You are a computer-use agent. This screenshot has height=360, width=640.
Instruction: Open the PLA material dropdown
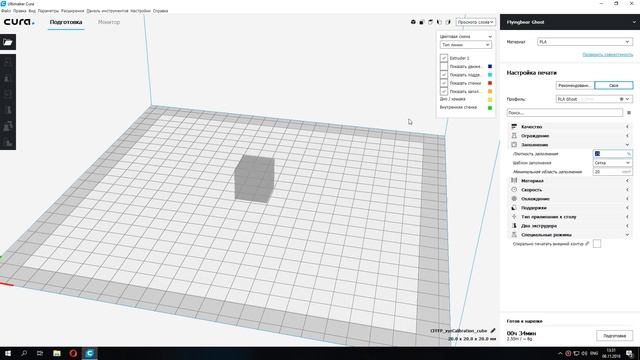[x=585, y=42]
